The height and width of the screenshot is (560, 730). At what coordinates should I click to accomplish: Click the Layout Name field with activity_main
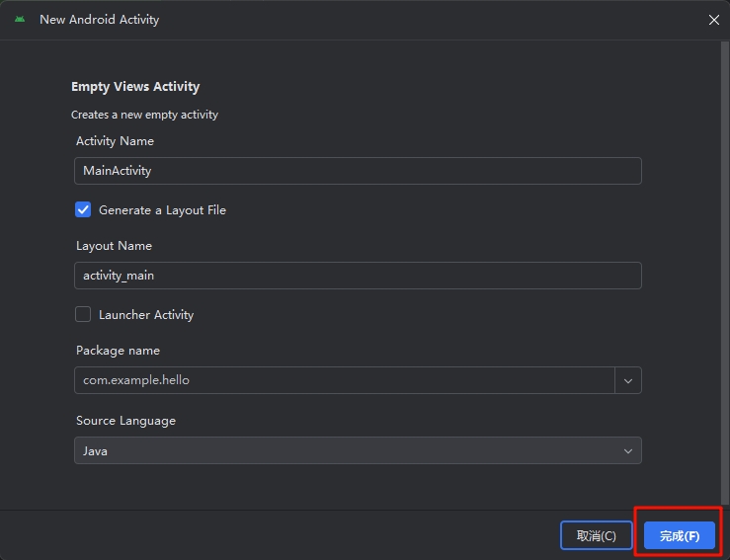(358, 276)
